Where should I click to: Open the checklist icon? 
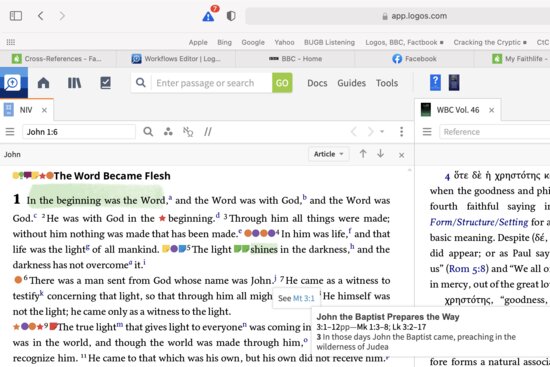[106, 83]
